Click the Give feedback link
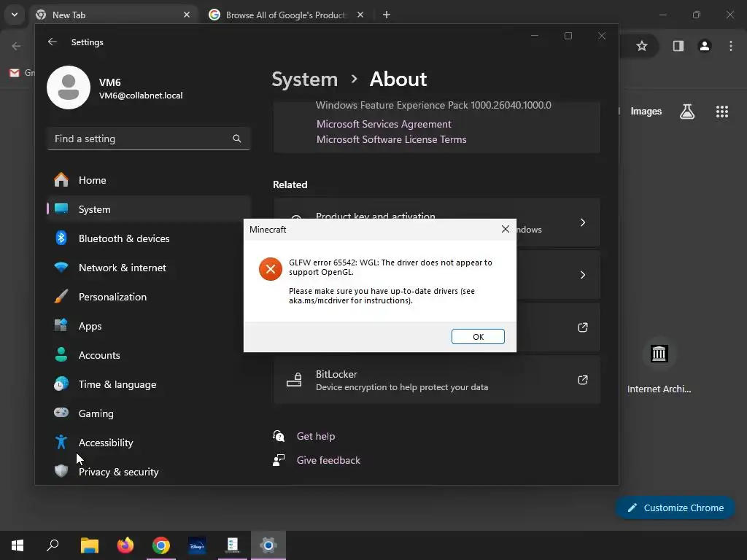This screenshot has width=747, height=560. (328, 461)
